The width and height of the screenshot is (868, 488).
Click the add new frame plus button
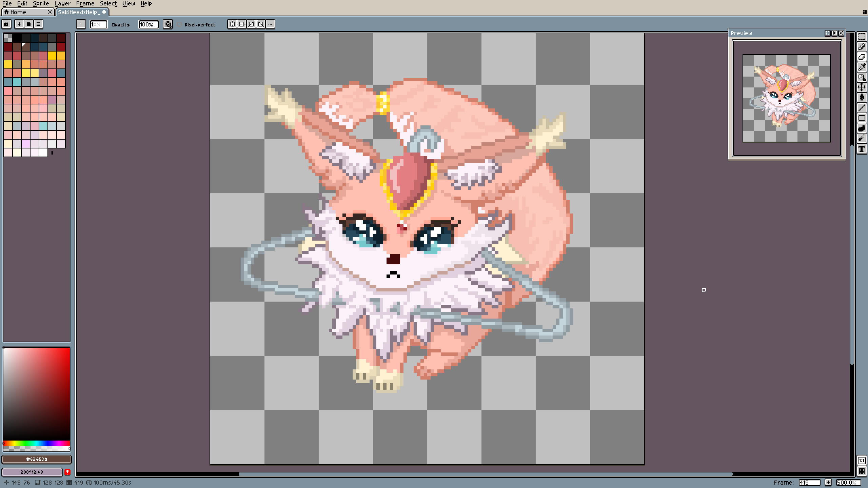coord(828,483)
